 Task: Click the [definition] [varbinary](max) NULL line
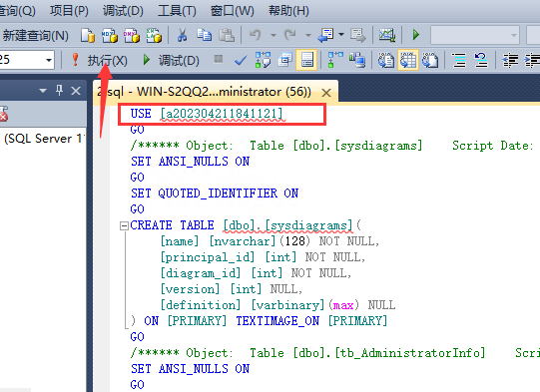tap(277, 305)
